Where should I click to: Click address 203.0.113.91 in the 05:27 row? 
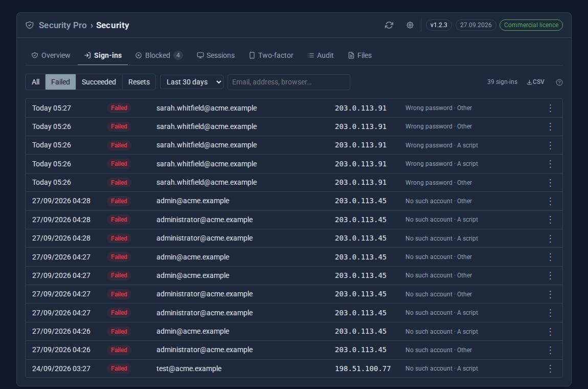pos(361,108)
